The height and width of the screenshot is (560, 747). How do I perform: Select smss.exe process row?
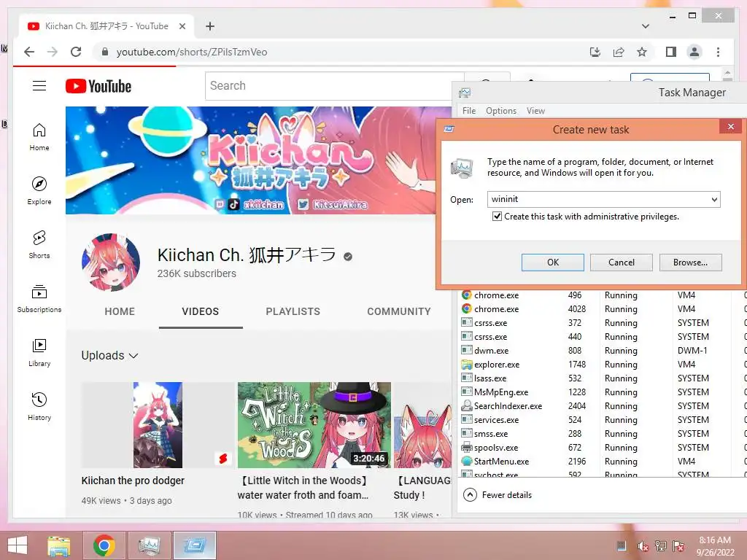[602, 434]
